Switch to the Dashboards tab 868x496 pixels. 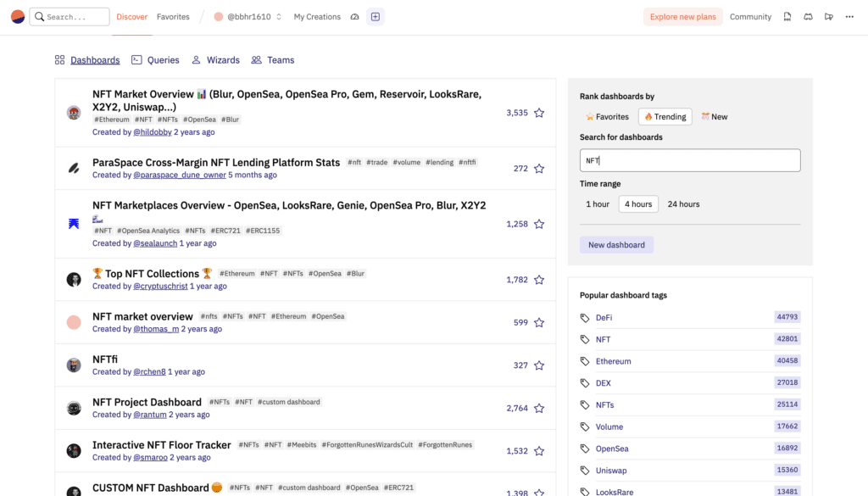click(x=95, y=60)
